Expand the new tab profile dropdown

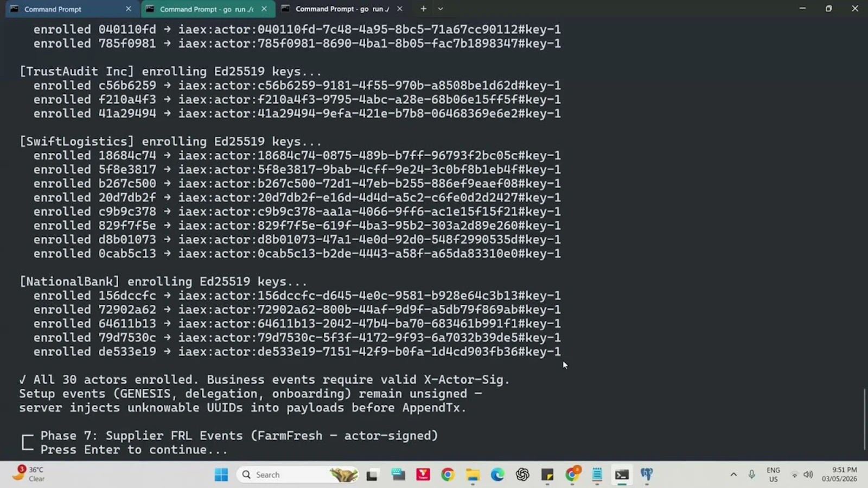point(441,9)
